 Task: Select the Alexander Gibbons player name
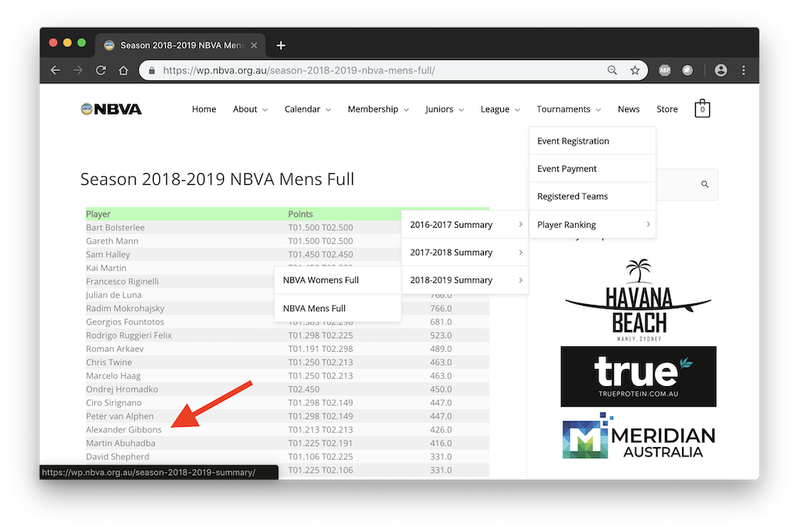point(124,430)
